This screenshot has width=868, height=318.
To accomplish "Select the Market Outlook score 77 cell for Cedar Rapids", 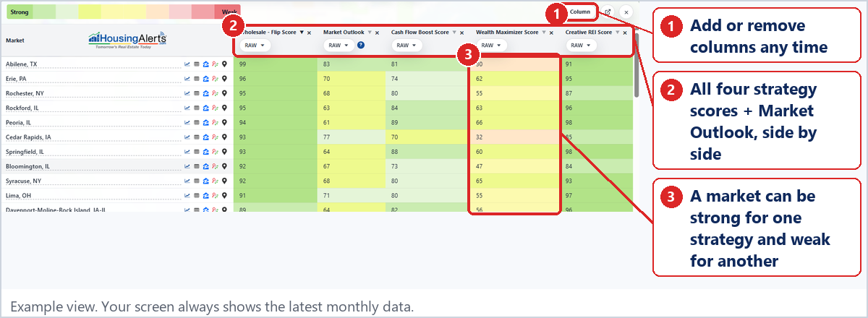I will coord(351,137).
